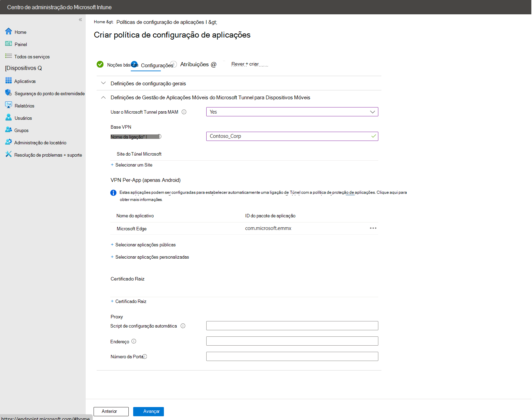Open the Usar o Microsoft Tunnel para MAM dropdown
This screenshot has width=532, height=420.
pos(292,112)
